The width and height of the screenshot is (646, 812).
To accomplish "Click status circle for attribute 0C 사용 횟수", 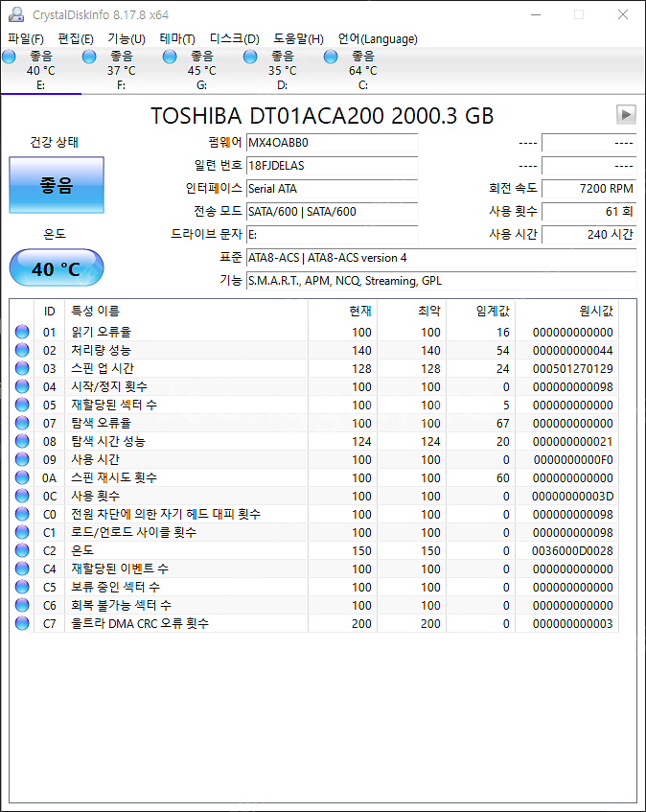I will [x=22, y=496].
